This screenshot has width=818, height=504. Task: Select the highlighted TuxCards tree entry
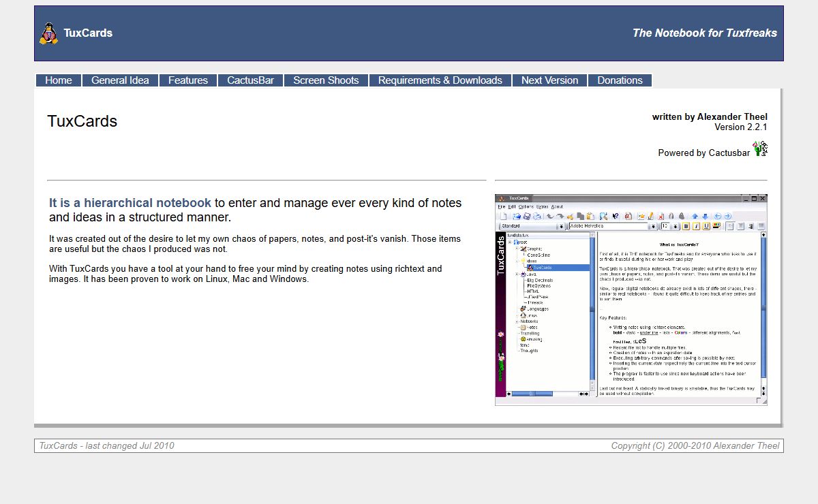pyautogui.click(x=542, y=268)
